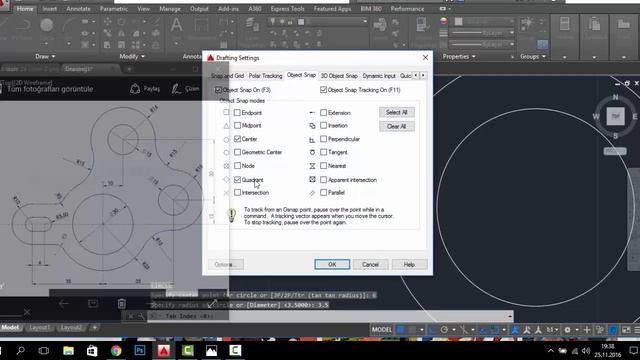Viewport: 640px width, 360px height.
Task: Switch to Snap and Grid tab
Action: [227, 76]
